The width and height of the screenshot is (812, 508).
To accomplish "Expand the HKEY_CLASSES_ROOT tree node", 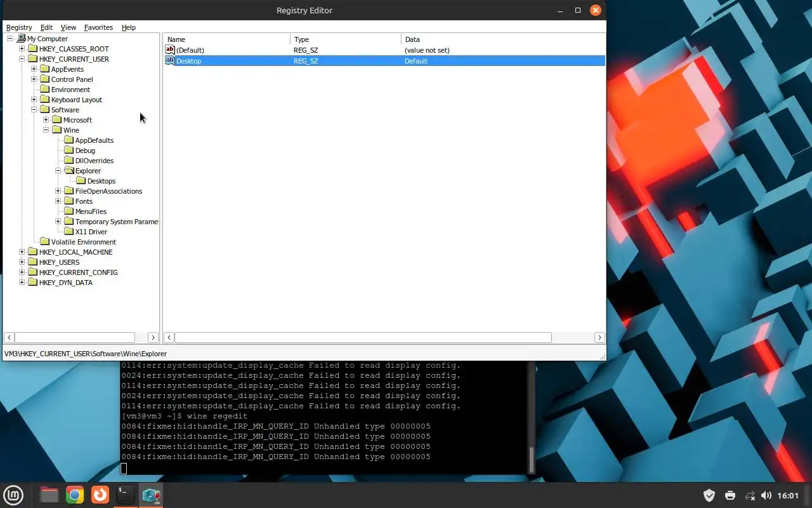I will 22,49.
